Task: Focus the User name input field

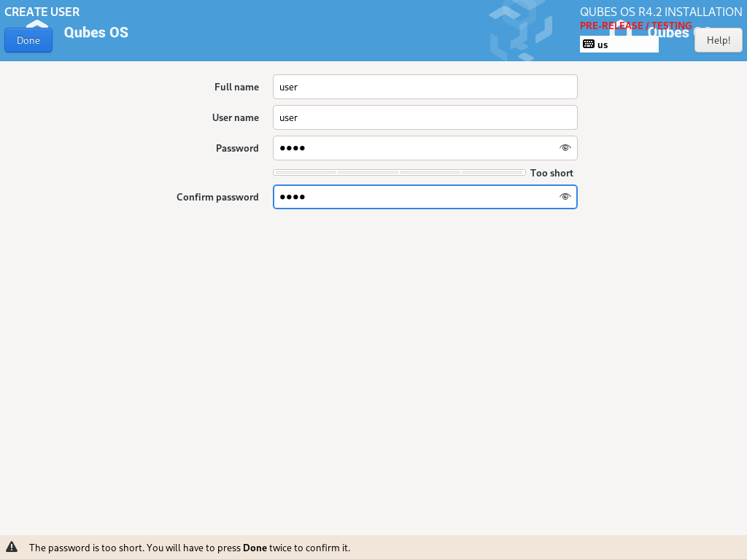Action: tap(425, 117)
